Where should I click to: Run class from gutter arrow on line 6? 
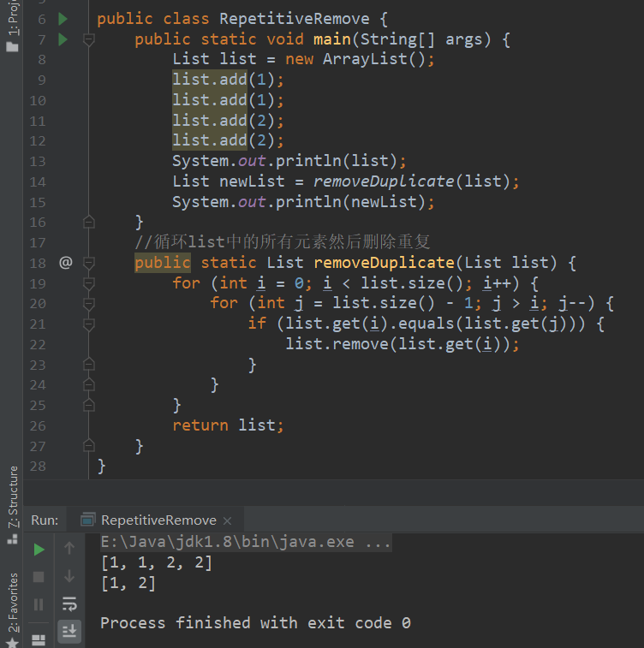coord(63,19)
